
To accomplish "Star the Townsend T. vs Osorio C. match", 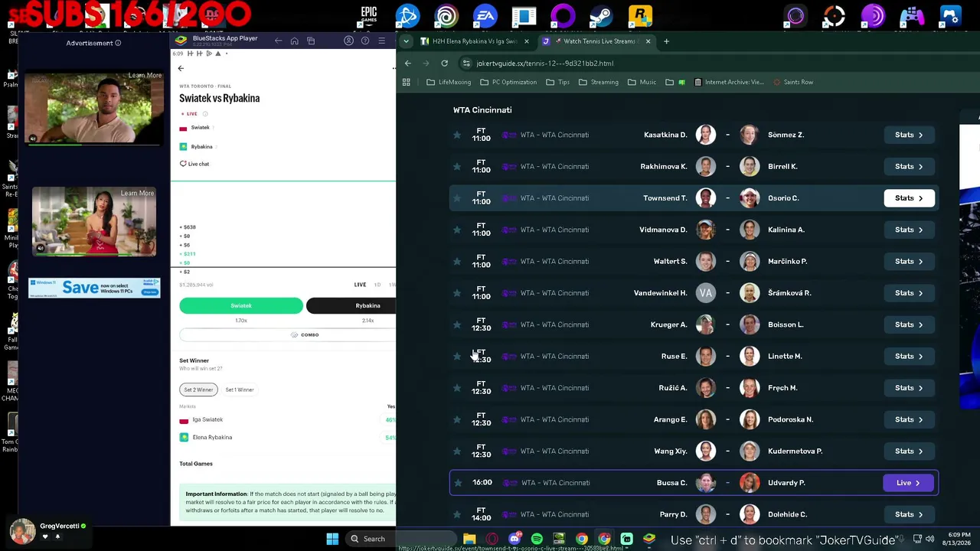I will pos(457,198).
